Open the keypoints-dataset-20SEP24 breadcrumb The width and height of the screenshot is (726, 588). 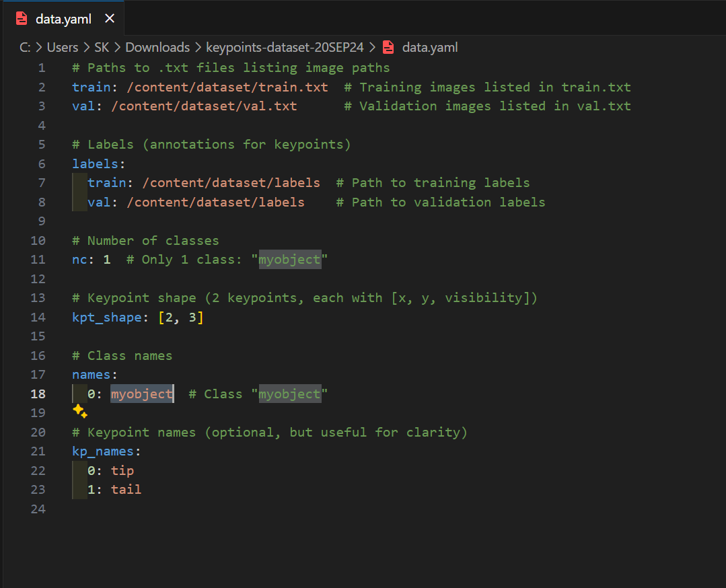(x=285, y=47)
